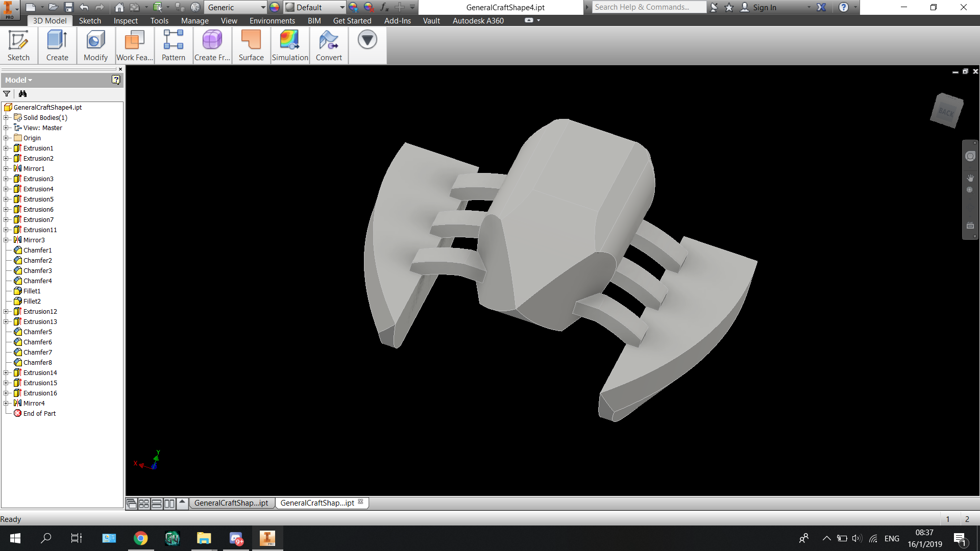The width and height of the screenshot is (980, 551).
Task: Expand the Extrusion1 tree node
Action: [6, 148]
